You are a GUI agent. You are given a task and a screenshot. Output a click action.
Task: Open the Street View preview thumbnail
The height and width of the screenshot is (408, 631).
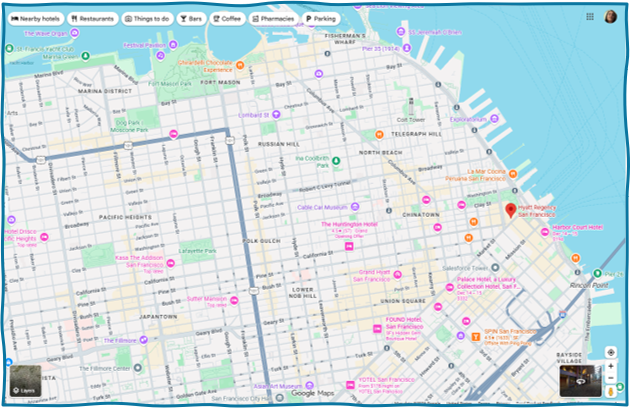click(580, 381)
